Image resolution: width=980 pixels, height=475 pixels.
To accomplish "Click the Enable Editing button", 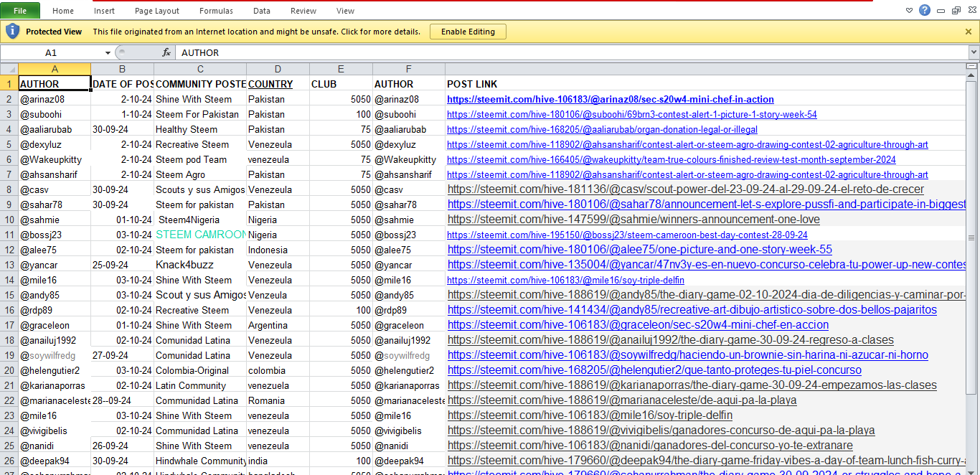I will [468, 32].
